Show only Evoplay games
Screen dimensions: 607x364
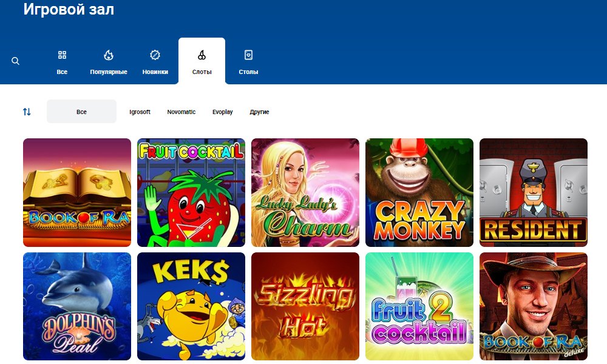222,112
